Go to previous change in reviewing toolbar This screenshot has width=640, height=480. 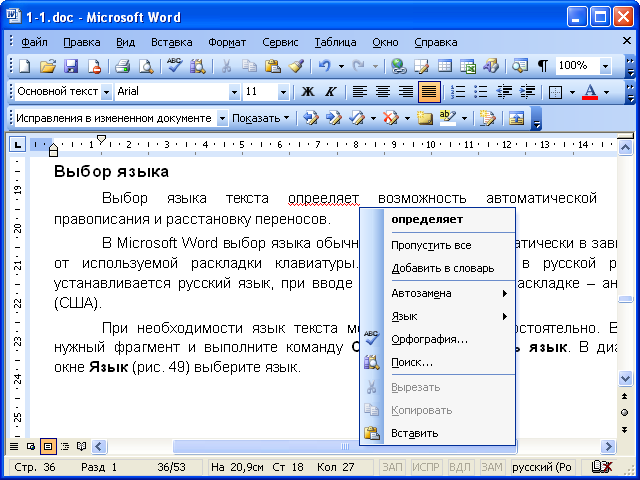click(x=310, y=118)
